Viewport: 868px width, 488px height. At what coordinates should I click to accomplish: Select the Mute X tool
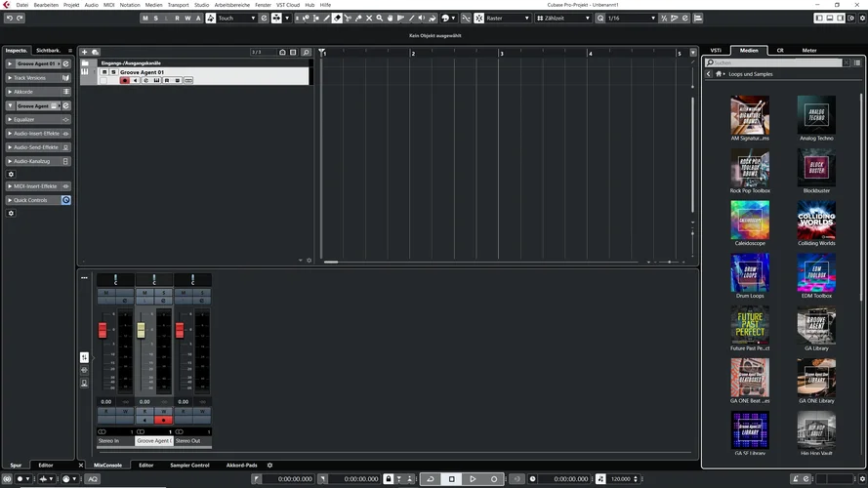369,19
